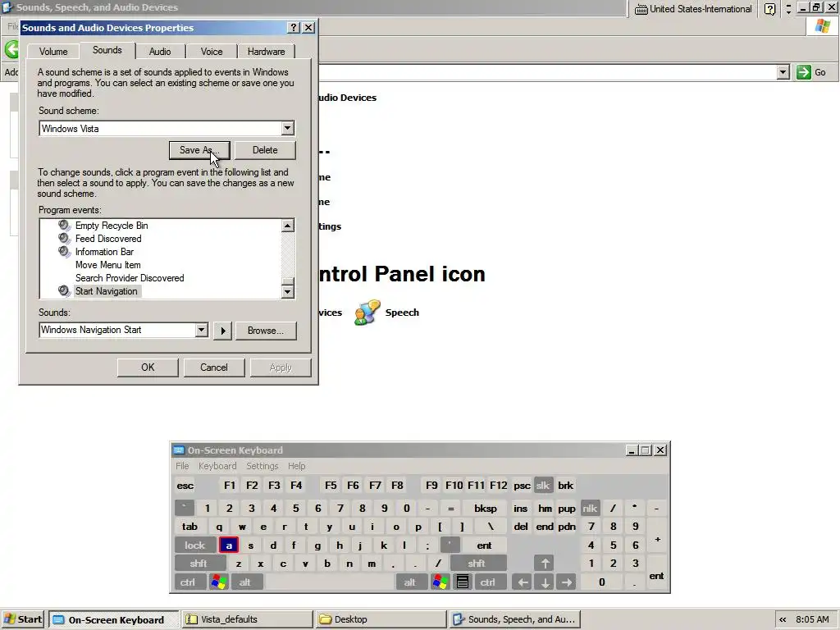The width and height of the screenshot is (840, 630).
Task: Click the speaker icon beside Empty Recycle Bin
Action: pyautogui.click(x=64, y=225)
